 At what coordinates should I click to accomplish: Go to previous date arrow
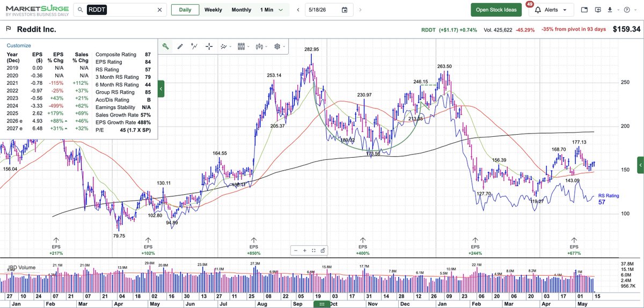pos(298,10)
